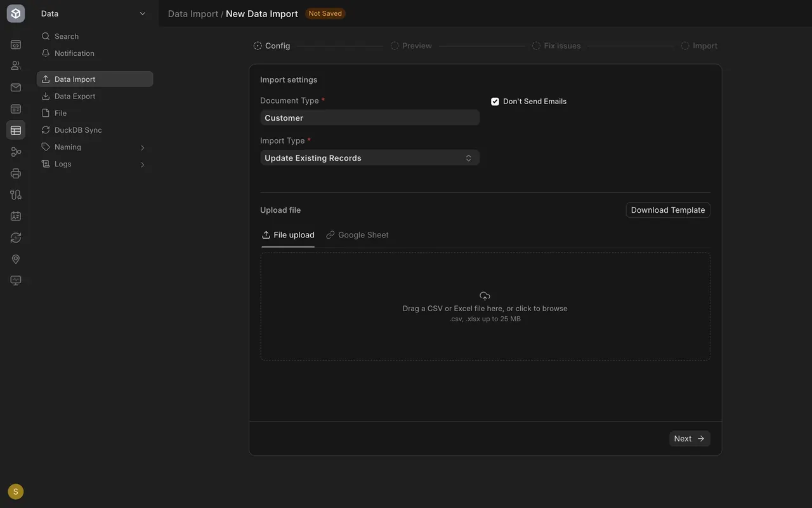The image size is (812, 508).
Task: Click the file drop zone to browse
Action: pos(485,307)
